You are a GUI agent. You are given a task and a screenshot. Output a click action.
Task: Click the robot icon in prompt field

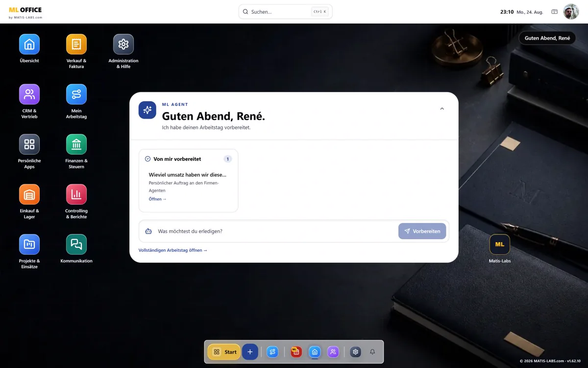coord(148,231)
